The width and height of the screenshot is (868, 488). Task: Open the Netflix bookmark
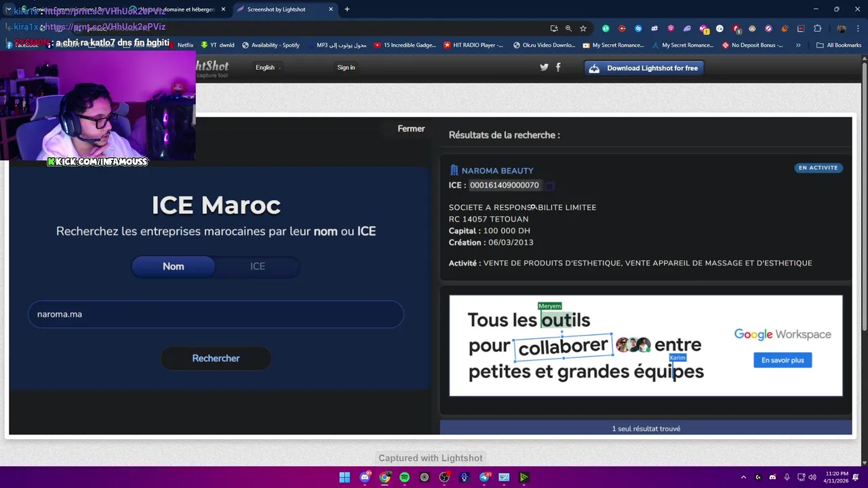(x=180, y=45)
